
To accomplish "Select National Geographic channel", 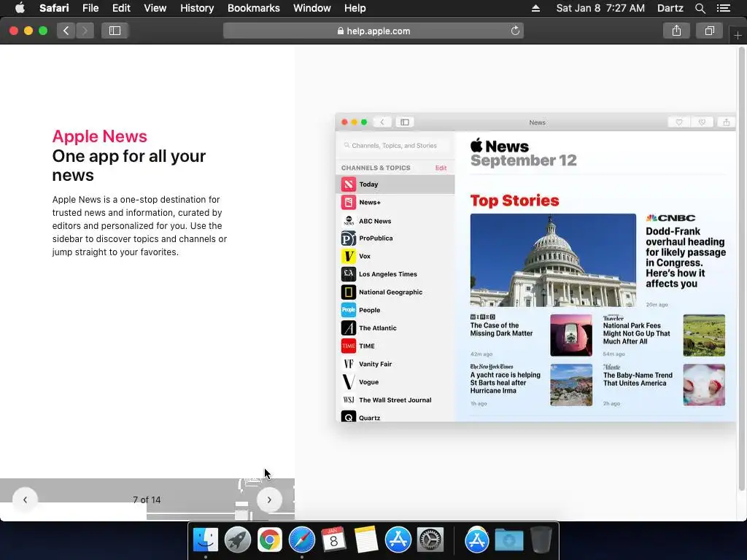I will [395, 292].
